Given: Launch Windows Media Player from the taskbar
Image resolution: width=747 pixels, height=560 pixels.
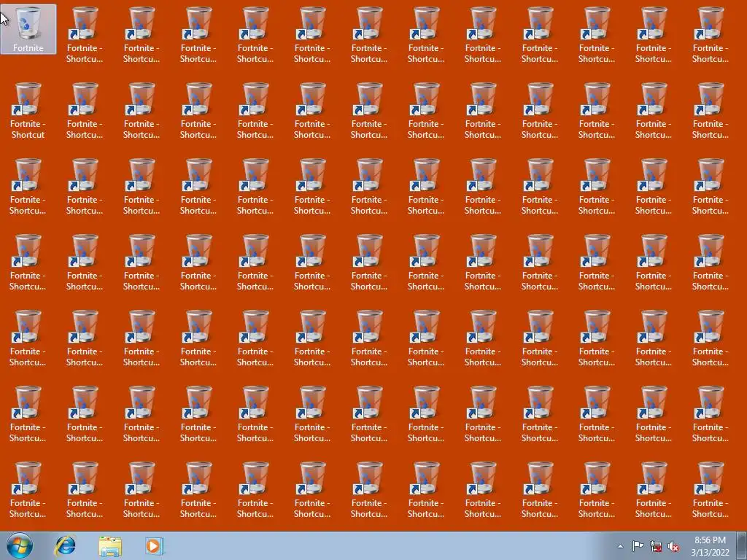Looking at the screenshot, I should pos(154,545).
